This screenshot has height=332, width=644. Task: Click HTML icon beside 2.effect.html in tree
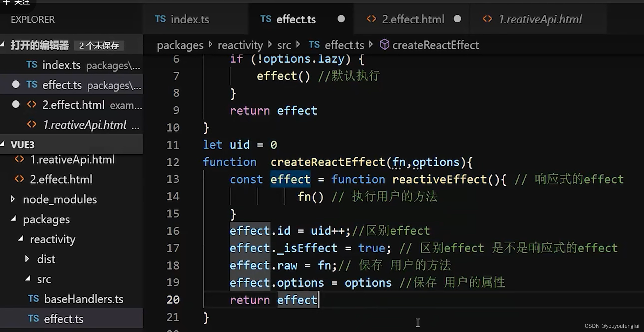[x=19, y=179]
